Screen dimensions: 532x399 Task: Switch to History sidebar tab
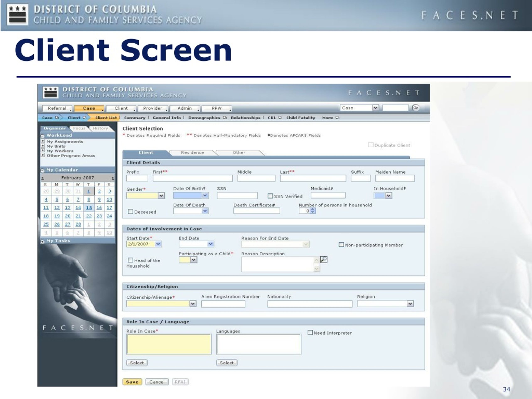(100, 128)
